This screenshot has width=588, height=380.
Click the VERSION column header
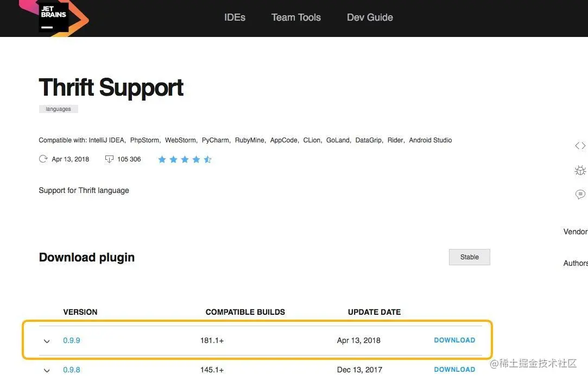[x=80, y=312]
